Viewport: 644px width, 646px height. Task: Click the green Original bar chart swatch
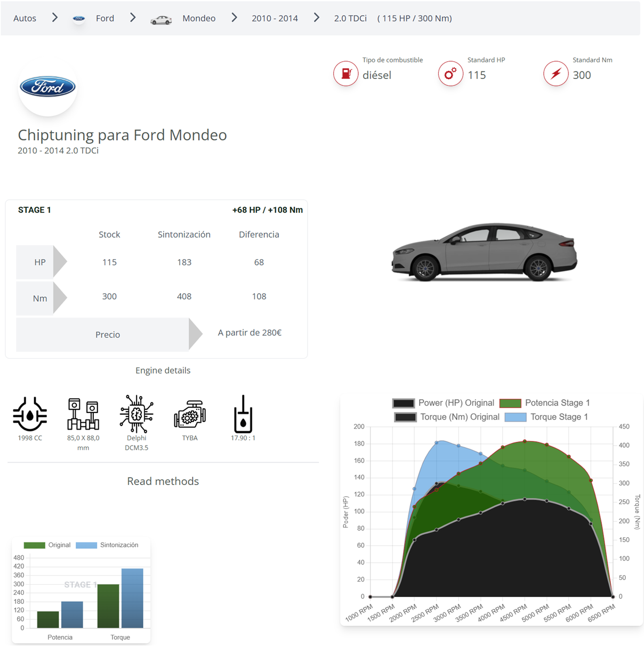click(35, 545)
